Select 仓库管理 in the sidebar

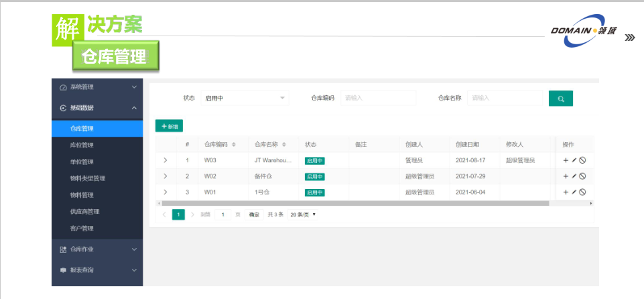97,129
